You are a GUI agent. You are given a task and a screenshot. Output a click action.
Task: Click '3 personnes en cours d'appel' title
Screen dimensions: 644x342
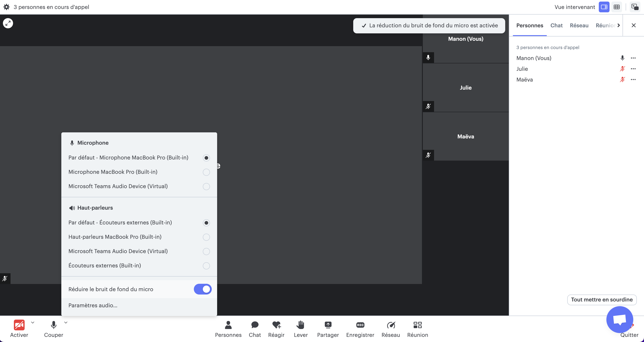pos(51,7)
